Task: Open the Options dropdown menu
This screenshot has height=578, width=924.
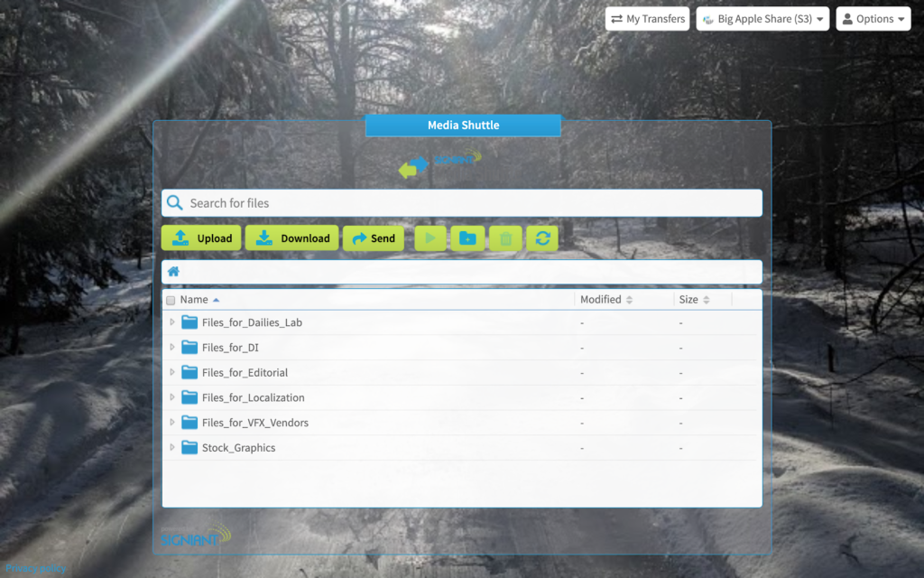Action: (873, 19)
